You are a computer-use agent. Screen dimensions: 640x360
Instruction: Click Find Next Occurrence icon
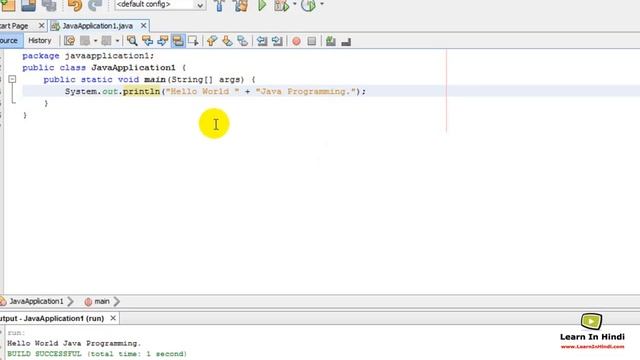163,41
